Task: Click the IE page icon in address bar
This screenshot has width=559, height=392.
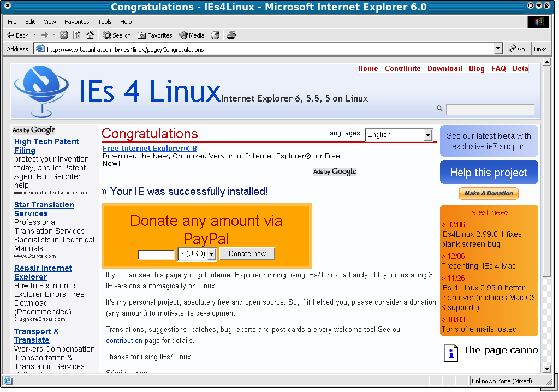Action: tap(40, 49)
